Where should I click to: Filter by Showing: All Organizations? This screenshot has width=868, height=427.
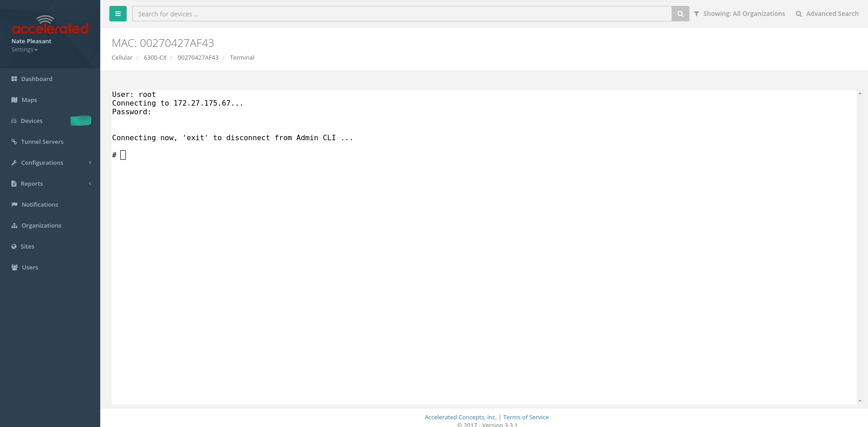[740, 14]
